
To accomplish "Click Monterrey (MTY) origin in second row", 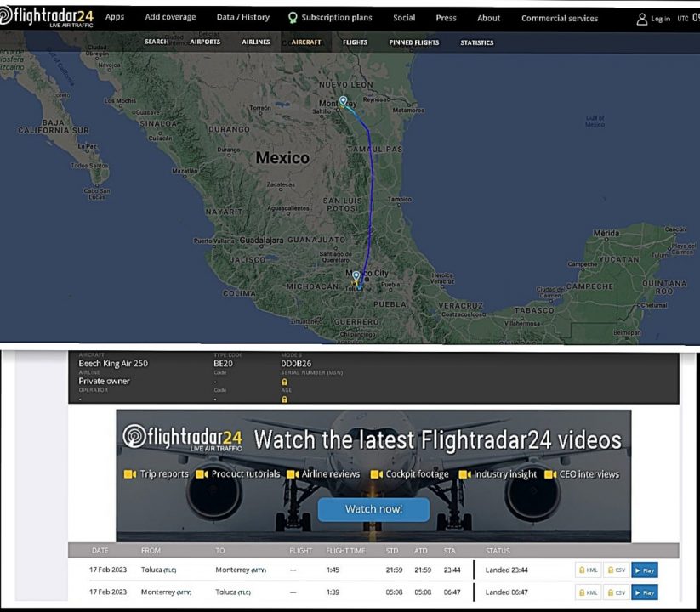I will click(x=166, y=592).
